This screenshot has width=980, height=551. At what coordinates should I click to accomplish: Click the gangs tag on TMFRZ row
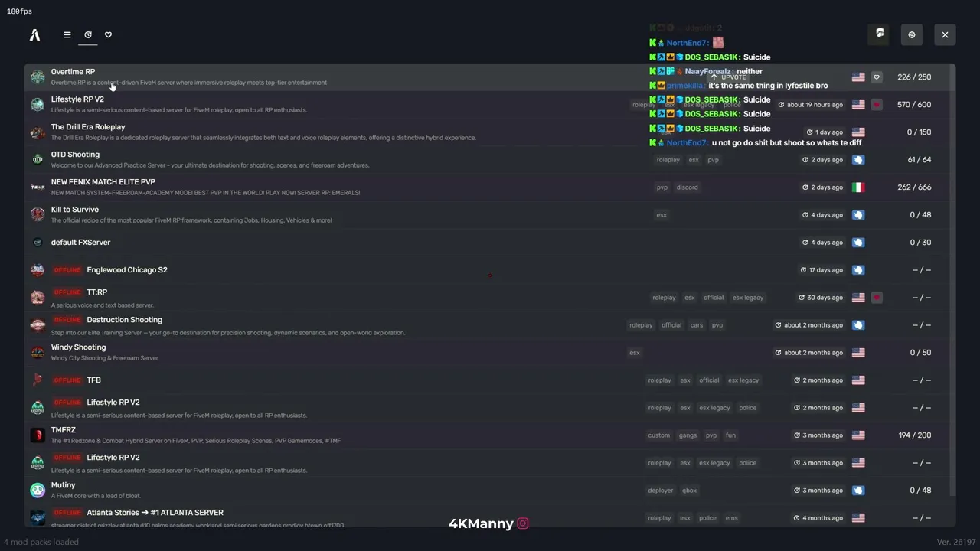(x=688, y=435)
